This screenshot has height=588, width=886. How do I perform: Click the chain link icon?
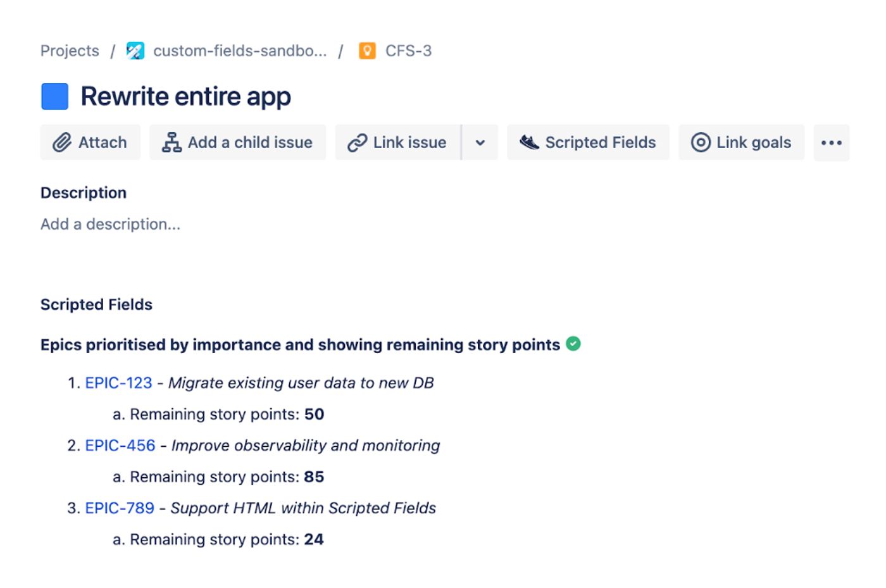coord(357,142)
